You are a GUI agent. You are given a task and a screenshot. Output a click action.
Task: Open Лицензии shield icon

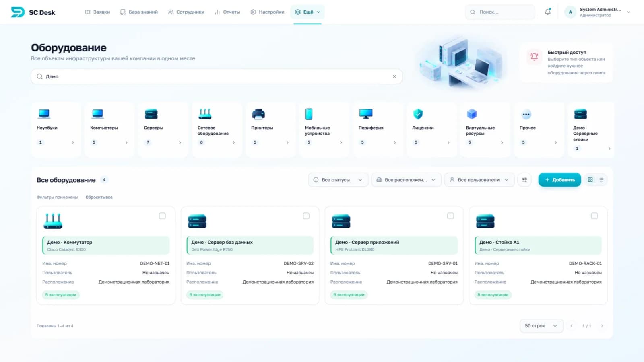418,114
